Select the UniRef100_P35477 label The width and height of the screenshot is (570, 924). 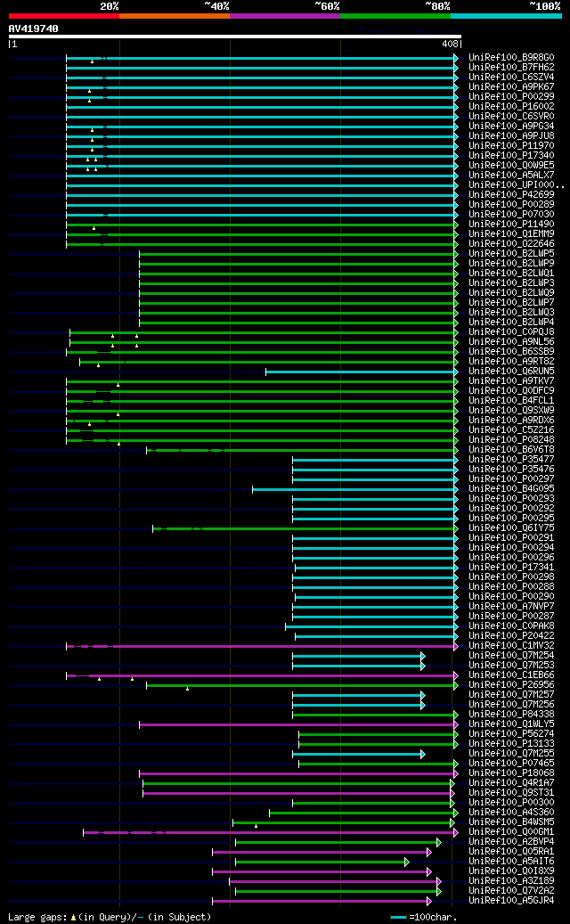(x=511, y=459)
